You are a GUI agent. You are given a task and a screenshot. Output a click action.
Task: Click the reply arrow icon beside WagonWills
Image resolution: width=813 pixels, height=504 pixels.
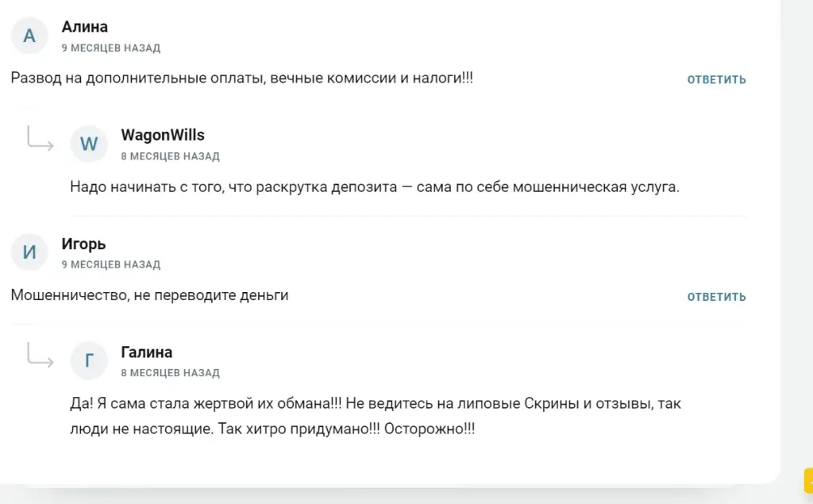pyautogui.click(x=40, y=138)
